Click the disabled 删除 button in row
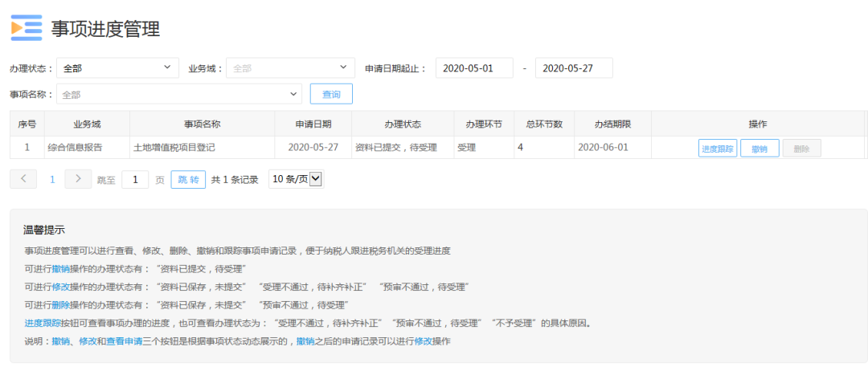The width and height of the screenshot is (868, 367). coord(801,149)
